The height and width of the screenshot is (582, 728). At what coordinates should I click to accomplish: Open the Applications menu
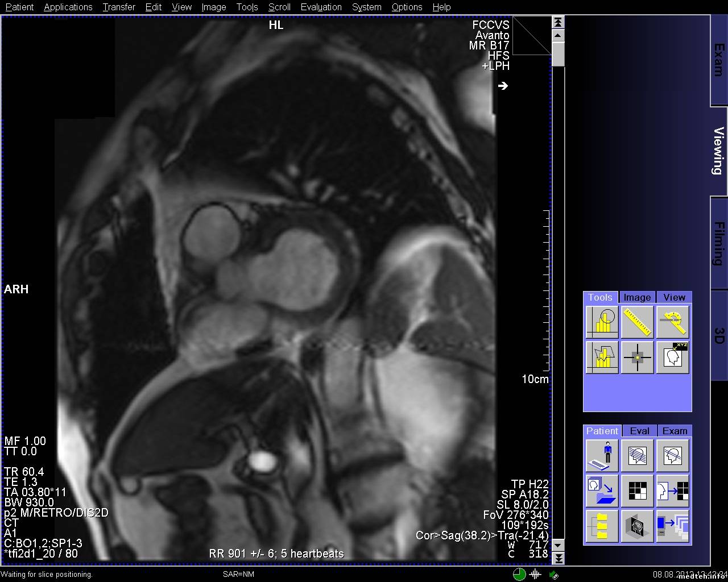tap(68, 7)
